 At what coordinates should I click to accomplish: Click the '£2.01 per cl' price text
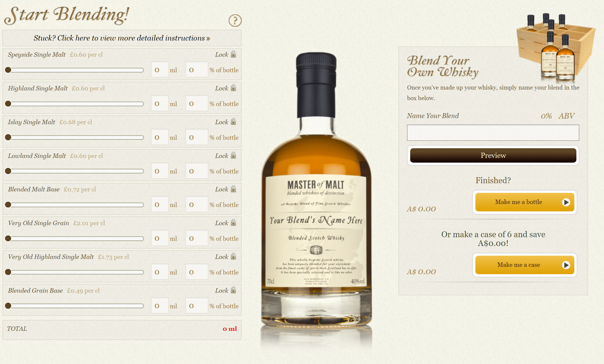pyautogui.click(x=89, y=223)
